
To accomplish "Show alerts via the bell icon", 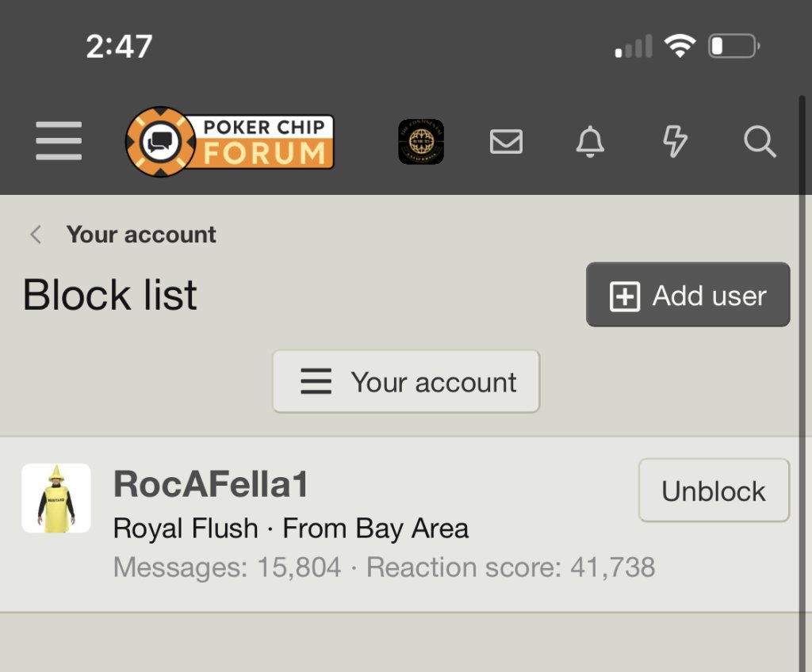I will (590, 142).
